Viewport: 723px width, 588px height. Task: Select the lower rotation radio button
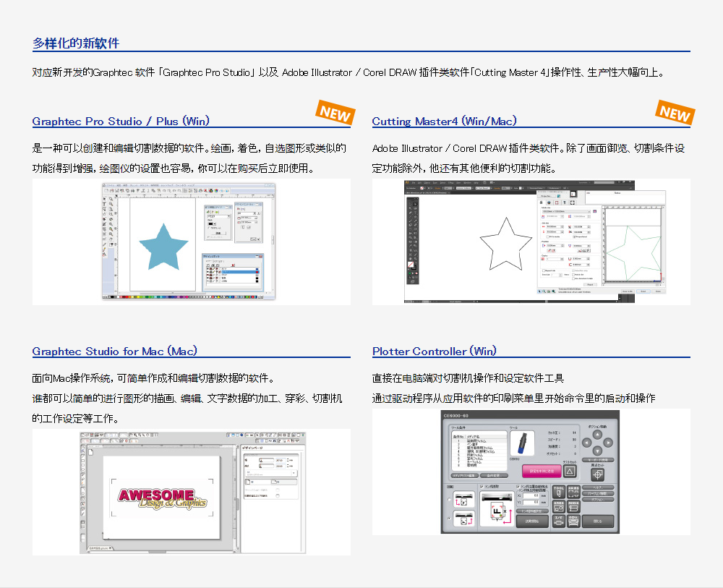tap(450, 519)
